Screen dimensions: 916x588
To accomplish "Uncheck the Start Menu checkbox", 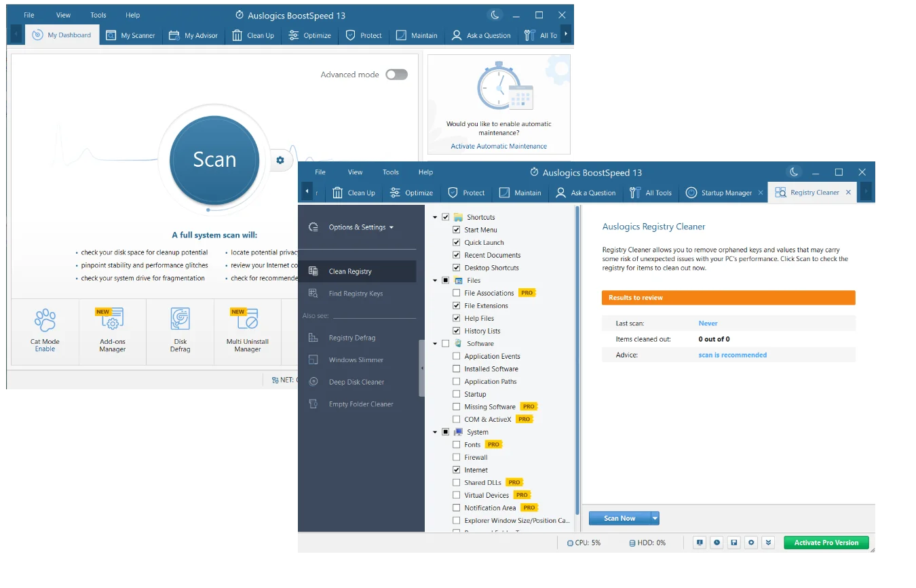I will 457,230.
